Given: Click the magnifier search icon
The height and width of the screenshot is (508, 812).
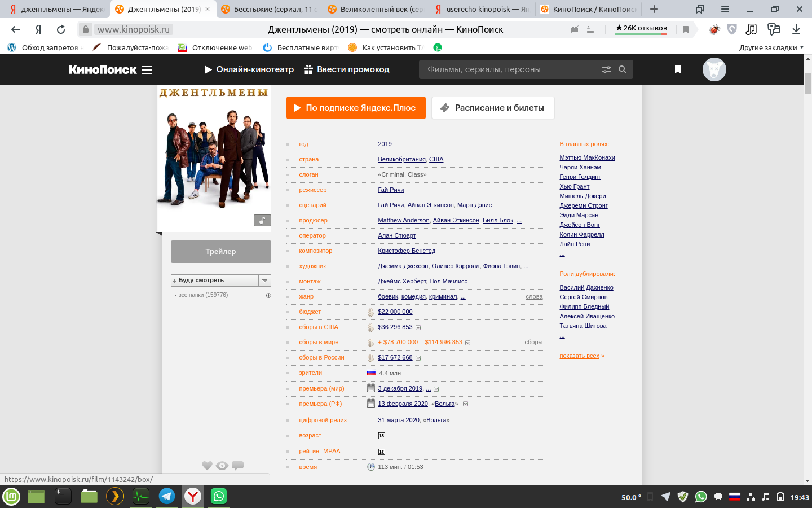Looking at the screenshot, I should click(x=623, y=69).
